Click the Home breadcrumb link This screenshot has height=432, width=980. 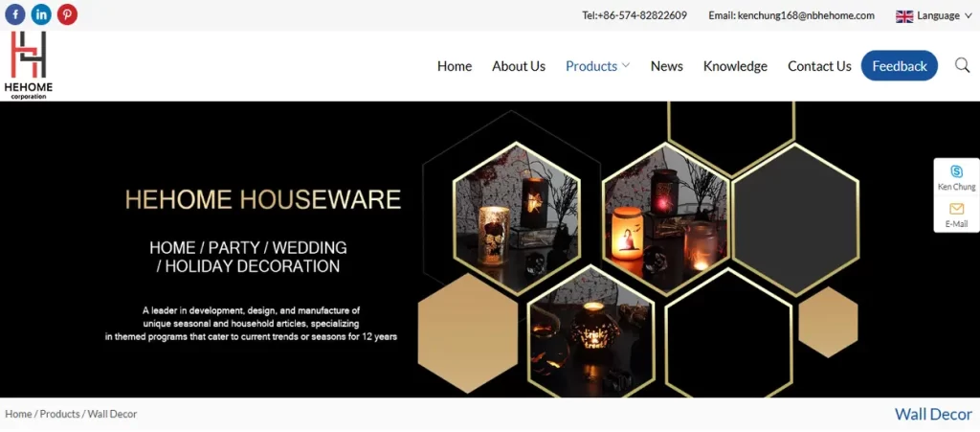18,414
